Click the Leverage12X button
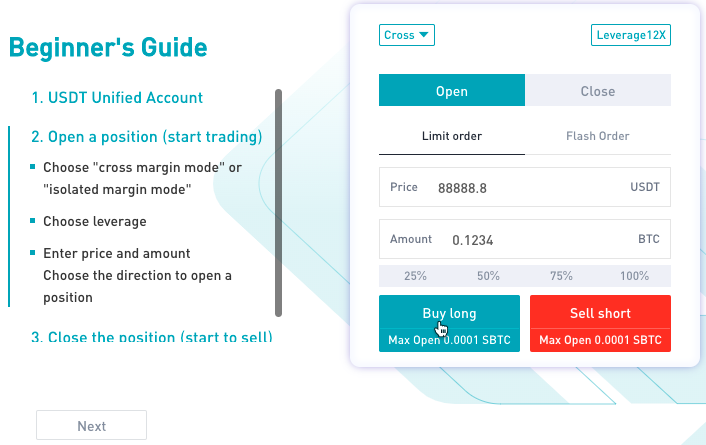706x445 pixels. [631, 35]
